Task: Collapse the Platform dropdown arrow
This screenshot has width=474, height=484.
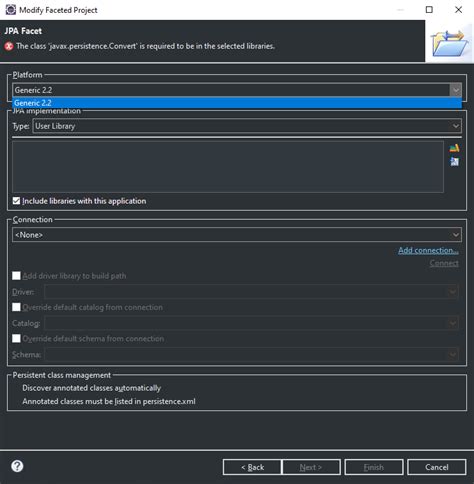Action: click(x=456, y=90)
